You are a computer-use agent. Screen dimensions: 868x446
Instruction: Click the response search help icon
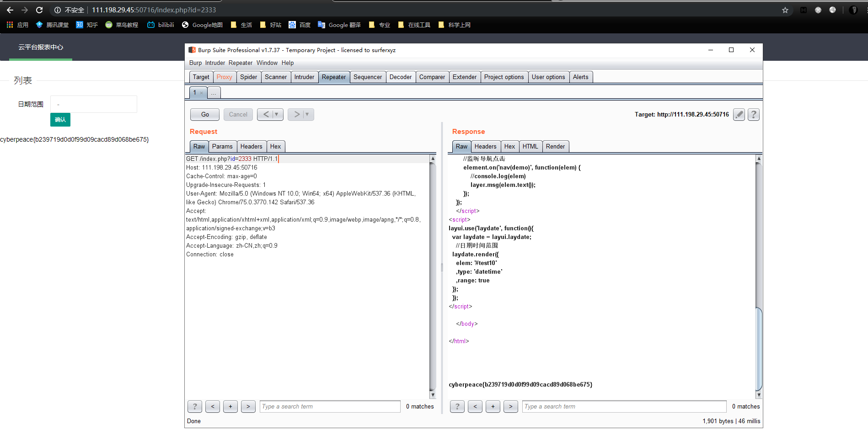click(457, 406)
